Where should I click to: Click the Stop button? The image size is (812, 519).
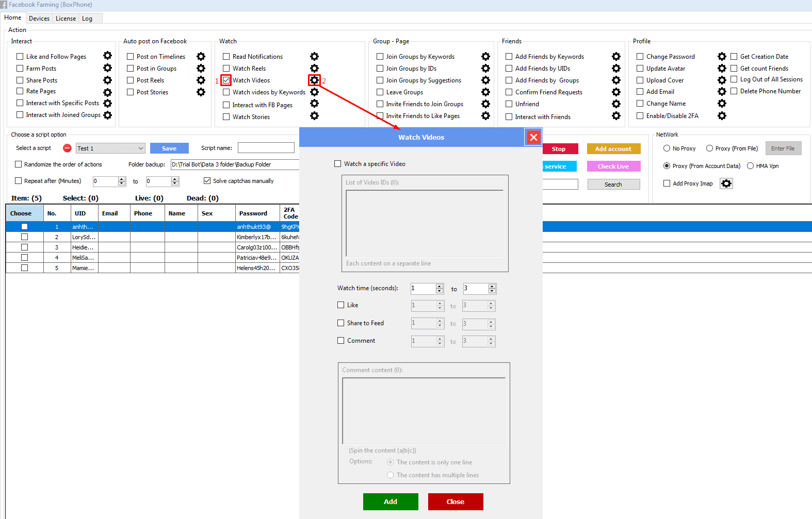[559, 149]
